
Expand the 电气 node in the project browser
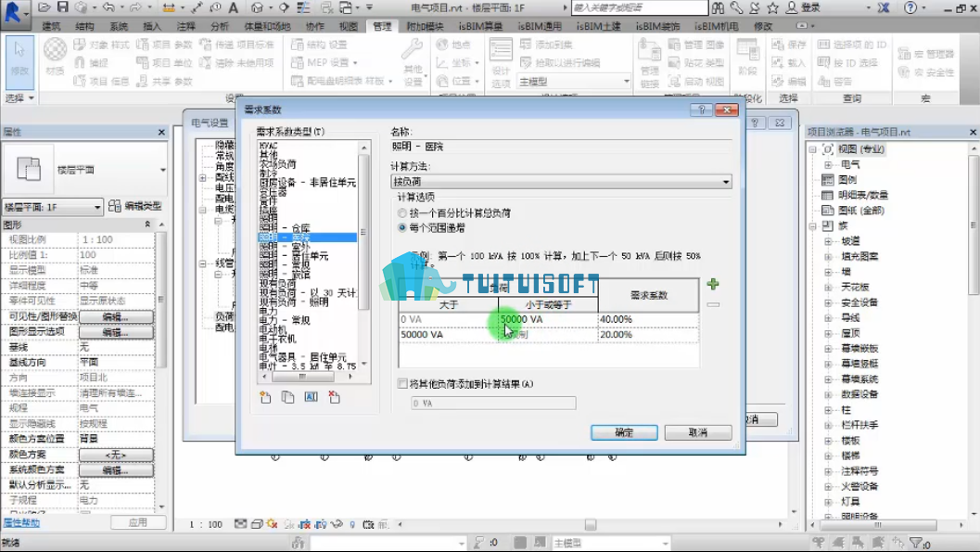(828, 164)
